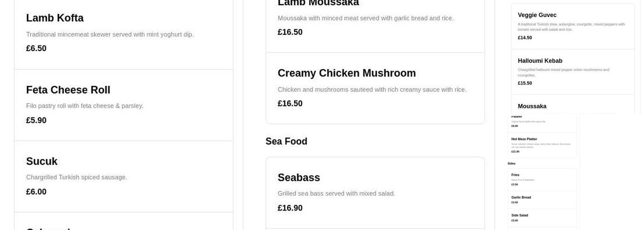The image size is (644, 230).
Task: Click the Feta Cheese Roll description text
Action: 85,106
